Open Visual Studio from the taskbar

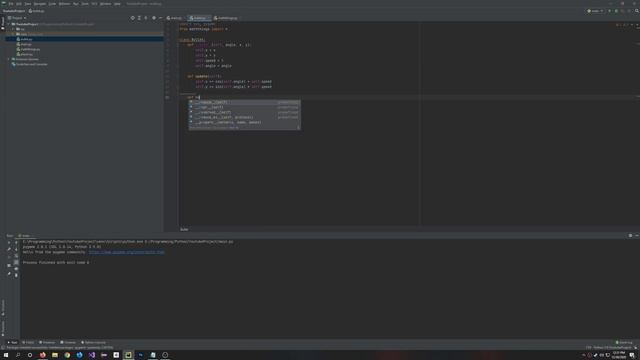91,355
